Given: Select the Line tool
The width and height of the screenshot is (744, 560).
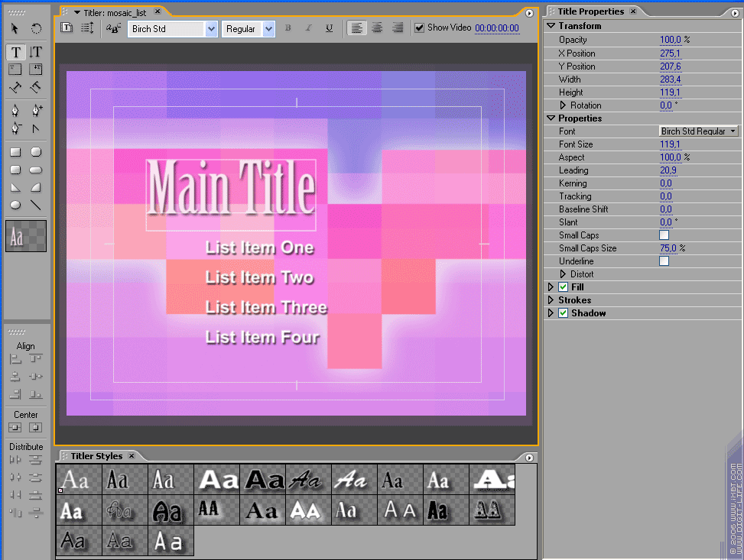Looking at the screenshot, I should tap(36, 206).
